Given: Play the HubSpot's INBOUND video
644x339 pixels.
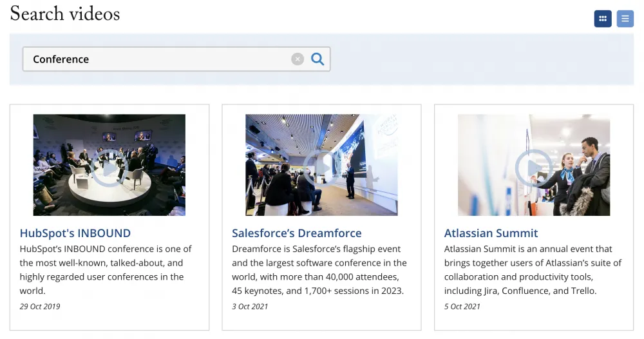Looking at the screenshot, I should point(109,167).
